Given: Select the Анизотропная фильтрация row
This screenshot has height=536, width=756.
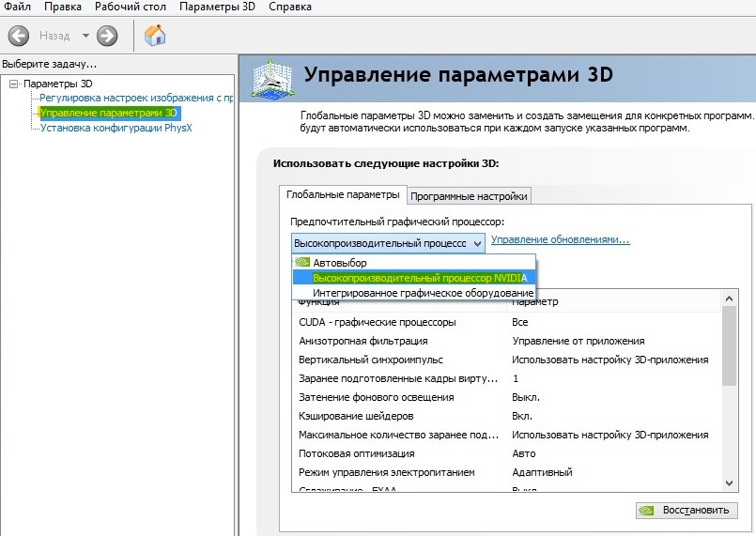Looking at the screenshot, I should coord(507,341).
